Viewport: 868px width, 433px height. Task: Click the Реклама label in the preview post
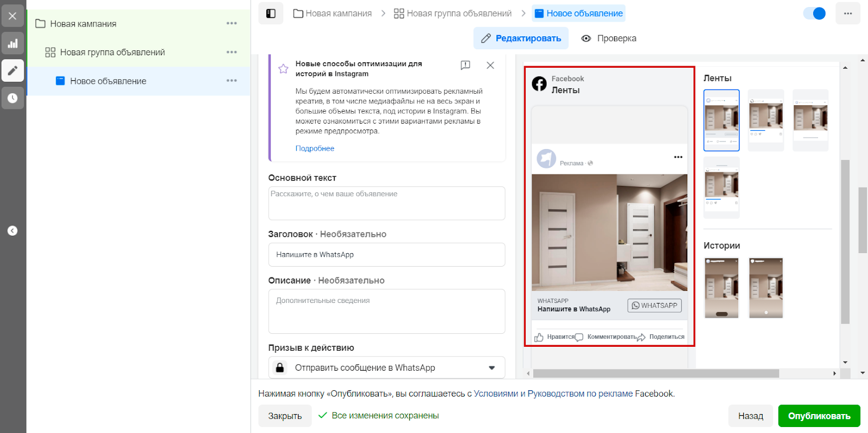571,163
